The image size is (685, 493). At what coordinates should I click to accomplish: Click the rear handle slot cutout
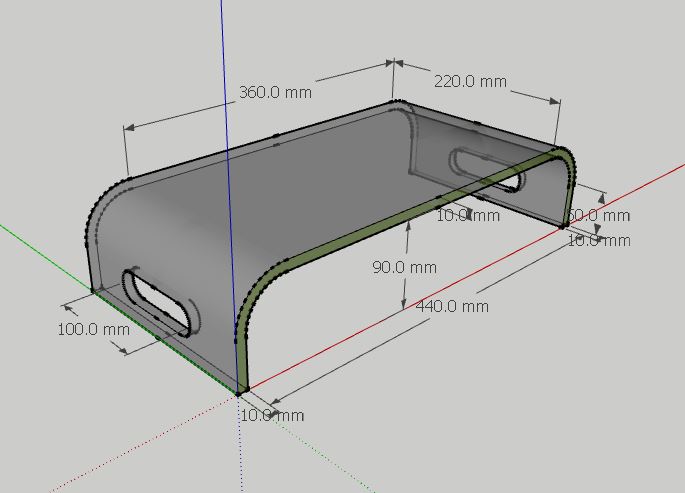coord(487,170)
